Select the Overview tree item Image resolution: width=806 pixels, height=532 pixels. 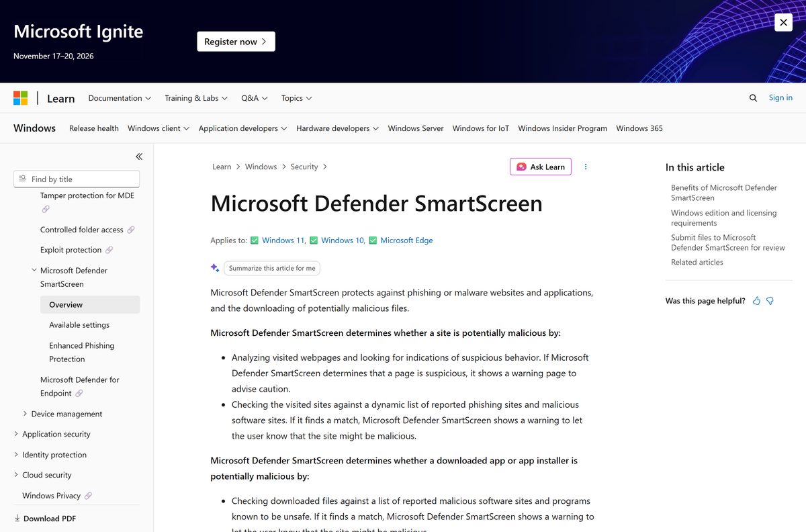coord(90,304)
